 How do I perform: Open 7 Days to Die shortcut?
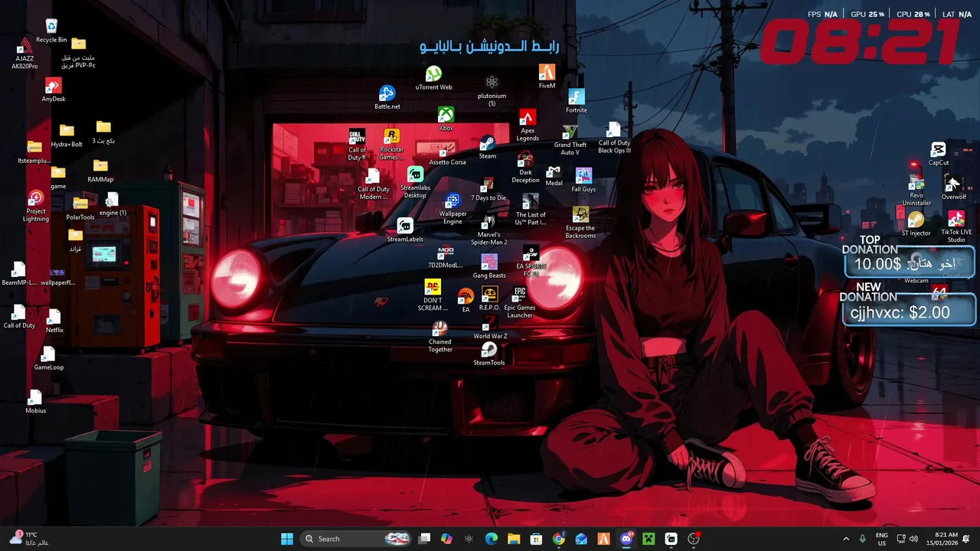[488, 189]
